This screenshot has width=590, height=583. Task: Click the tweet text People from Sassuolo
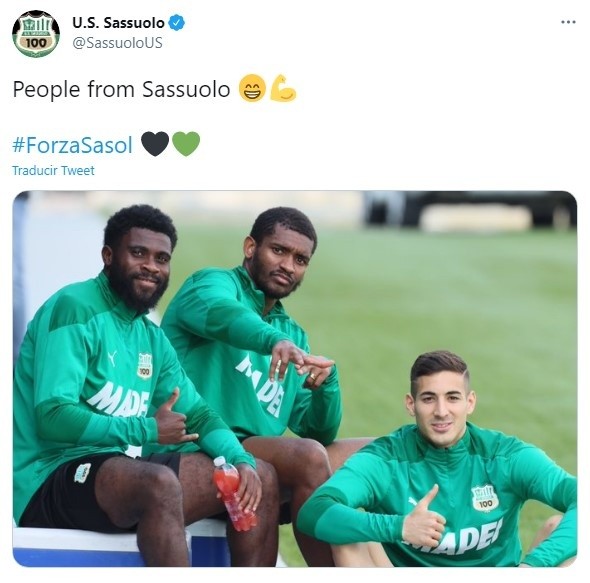coord(121,89)
